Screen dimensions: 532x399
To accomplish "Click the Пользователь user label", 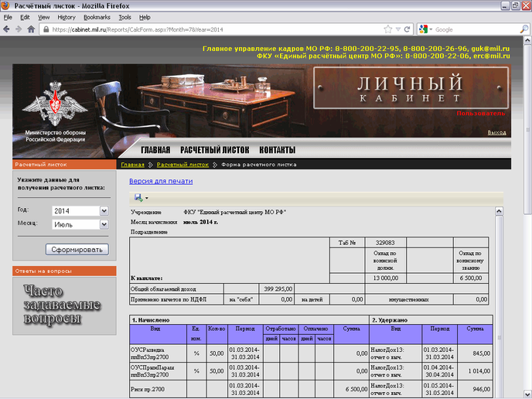I will pos(481,114).
